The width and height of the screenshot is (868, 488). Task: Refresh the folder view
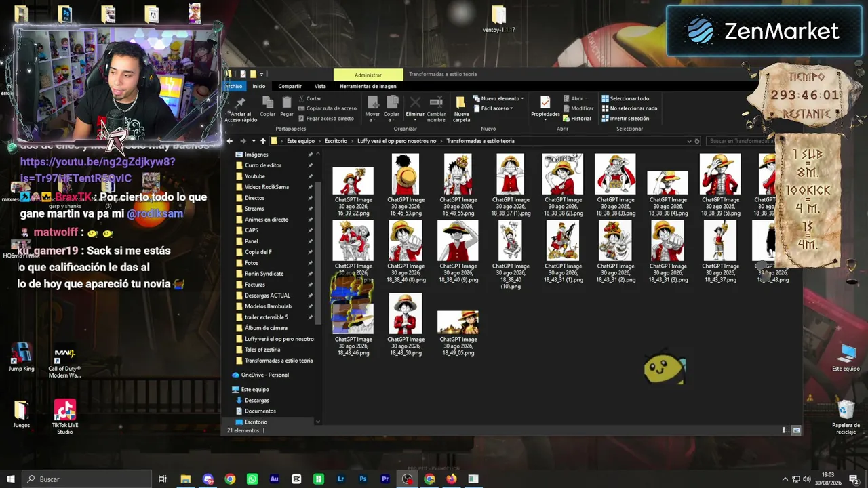pyautogui.click(x=697, y=141)
